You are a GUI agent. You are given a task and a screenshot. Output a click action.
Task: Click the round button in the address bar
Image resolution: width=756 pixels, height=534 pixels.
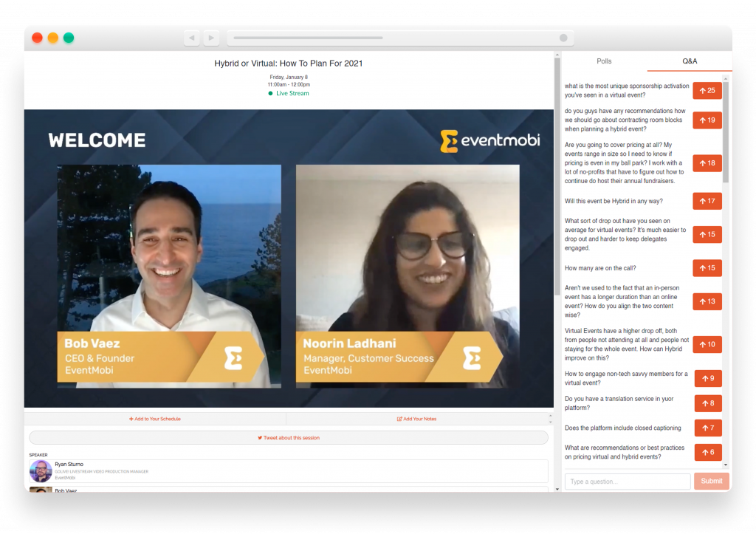[x=563, y=38]
